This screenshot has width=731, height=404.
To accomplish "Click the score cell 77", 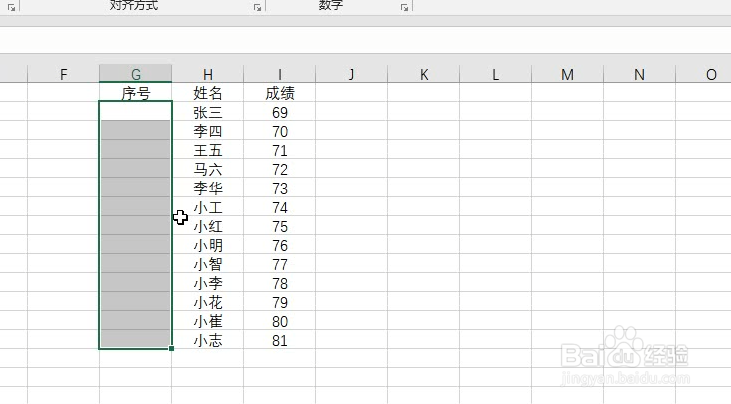I will [x=280, y=264].
